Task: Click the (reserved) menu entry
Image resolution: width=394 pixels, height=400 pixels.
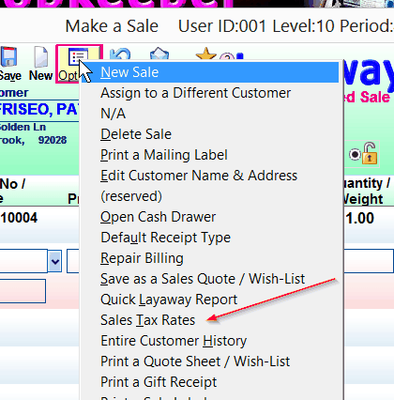Action: click(209, 196)
